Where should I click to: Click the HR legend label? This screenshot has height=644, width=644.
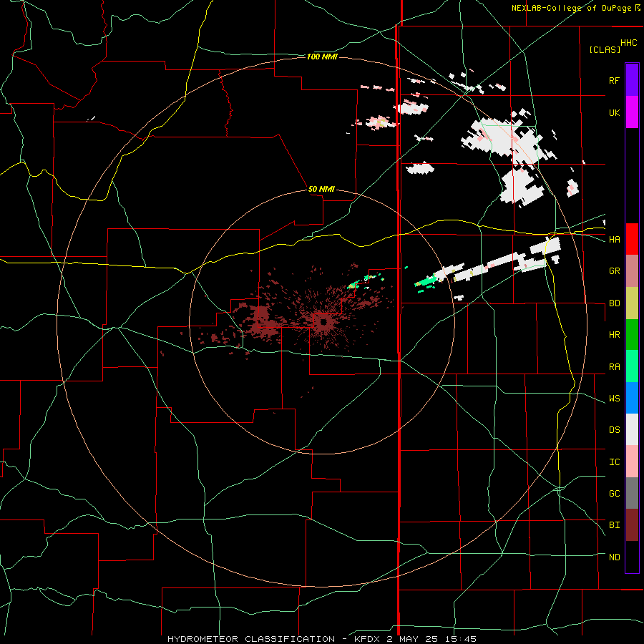614,335
